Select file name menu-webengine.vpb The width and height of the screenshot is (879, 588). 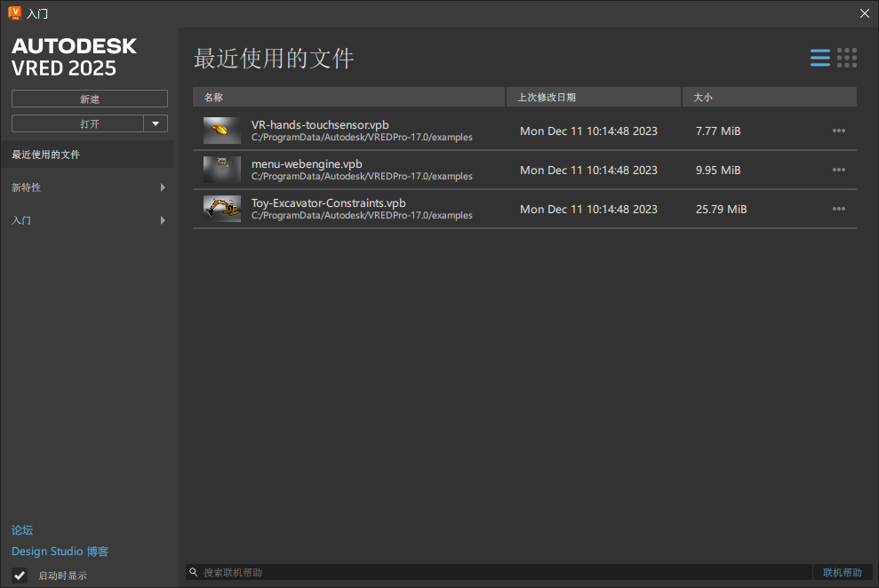pos(307,164)
